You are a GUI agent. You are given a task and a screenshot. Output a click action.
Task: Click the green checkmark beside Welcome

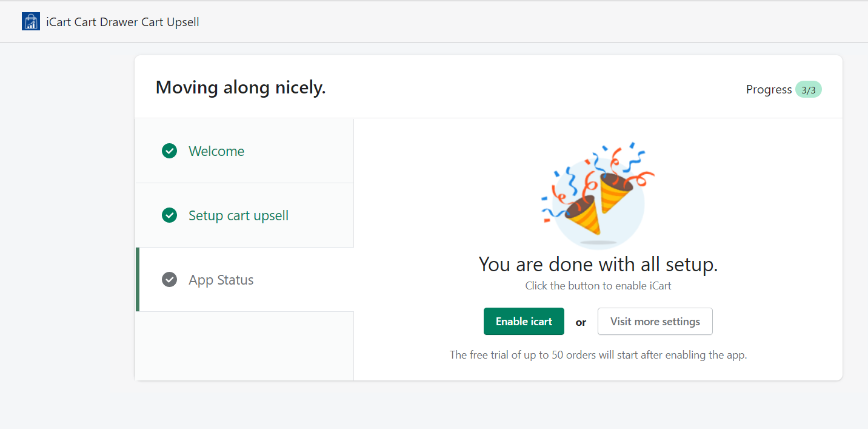coord(169,151)
